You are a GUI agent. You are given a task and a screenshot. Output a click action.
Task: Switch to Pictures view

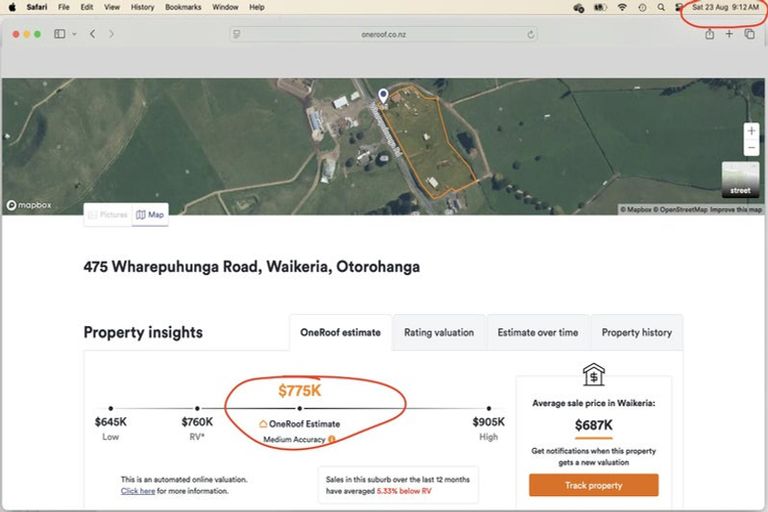tap(107, 214)
